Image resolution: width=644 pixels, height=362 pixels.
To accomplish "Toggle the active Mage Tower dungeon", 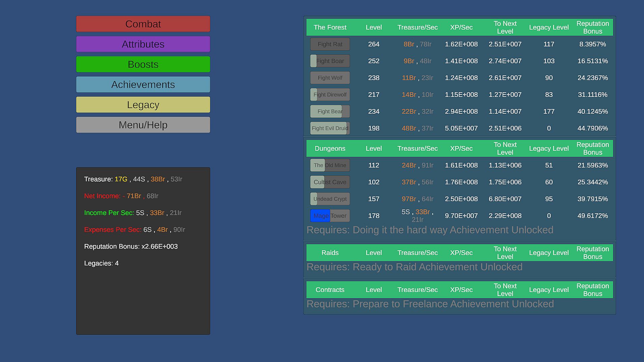I will coord(330,216).
